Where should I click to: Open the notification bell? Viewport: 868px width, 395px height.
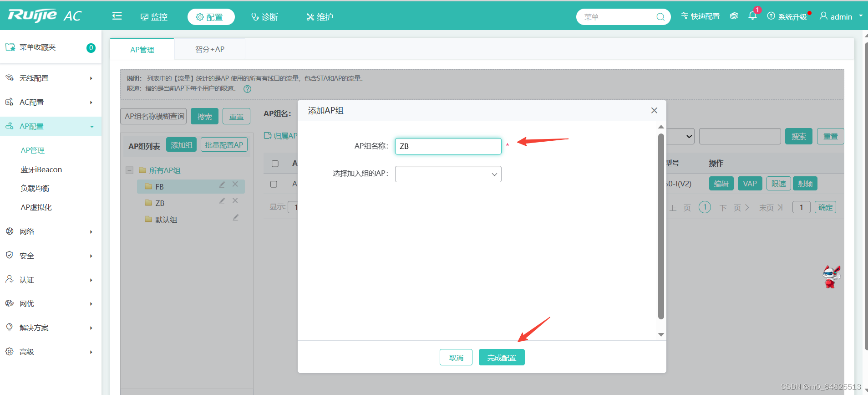[753, 15]
